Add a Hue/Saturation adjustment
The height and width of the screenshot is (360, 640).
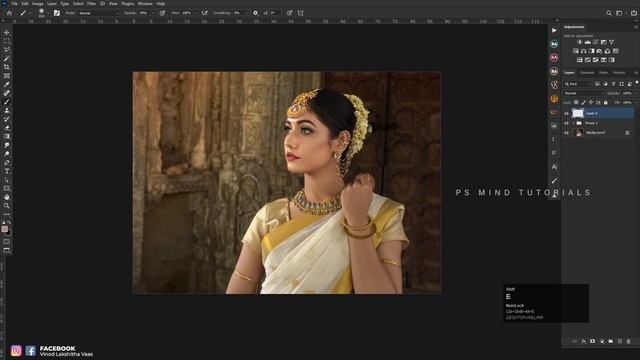pyautogui.click(x=576, y=51)
